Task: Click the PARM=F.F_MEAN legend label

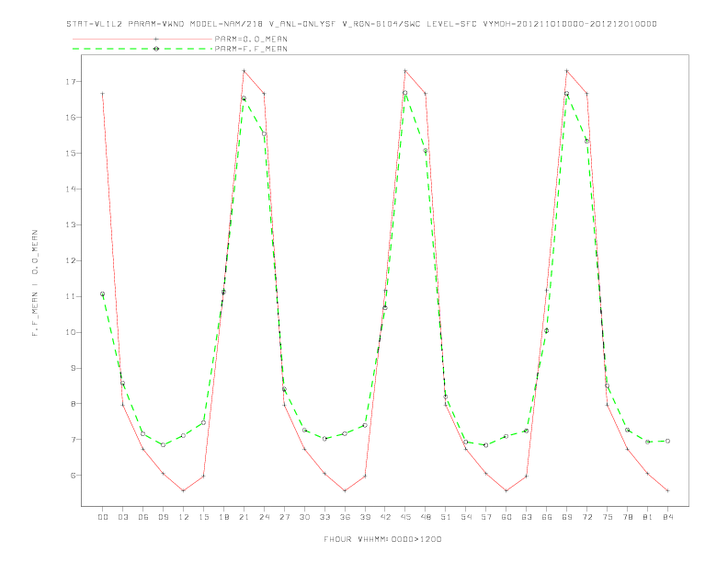Action: tap(251, 49)
